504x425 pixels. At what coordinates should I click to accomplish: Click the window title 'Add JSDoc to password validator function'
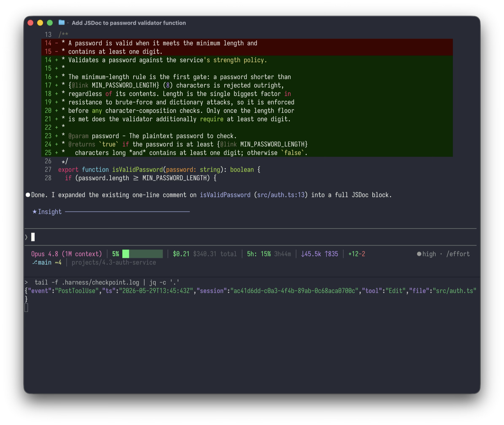tap(129, 23)
